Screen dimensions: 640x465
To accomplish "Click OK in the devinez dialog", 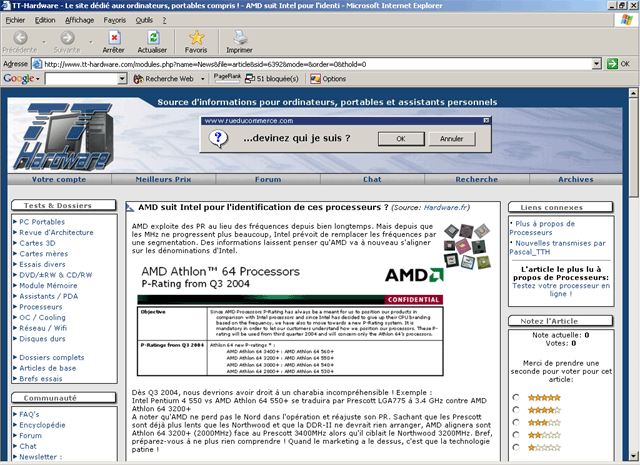I will pos(401,139).
